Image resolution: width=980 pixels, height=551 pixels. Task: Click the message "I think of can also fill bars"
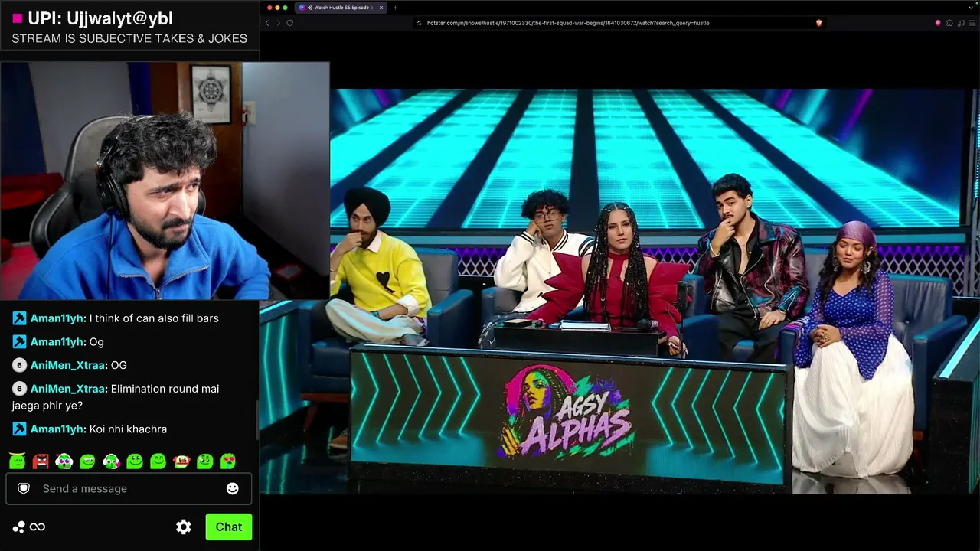(154, 318)
